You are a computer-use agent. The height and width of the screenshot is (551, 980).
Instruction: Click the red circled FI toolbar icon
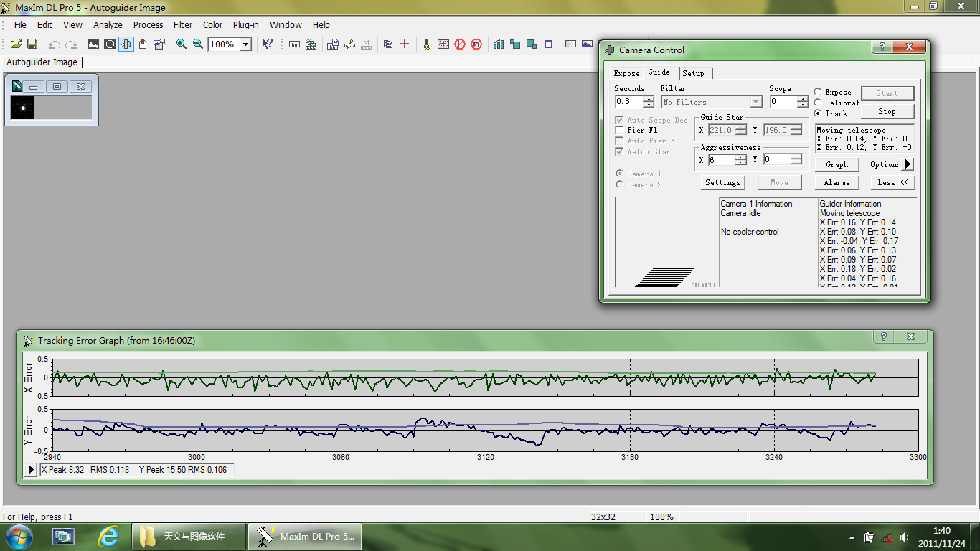tap(476, 44)
